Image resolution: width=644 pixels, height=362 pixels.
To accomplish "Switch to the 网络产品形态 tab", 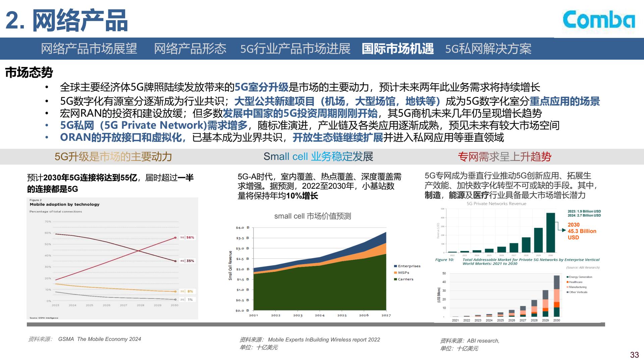I will tap(190, 49).
